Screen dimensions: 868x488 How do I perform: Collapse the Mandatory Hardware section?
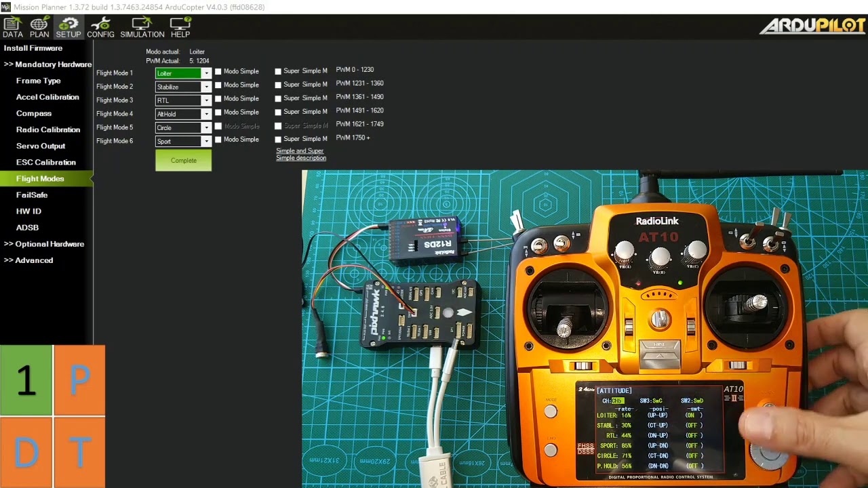[47, 64]
